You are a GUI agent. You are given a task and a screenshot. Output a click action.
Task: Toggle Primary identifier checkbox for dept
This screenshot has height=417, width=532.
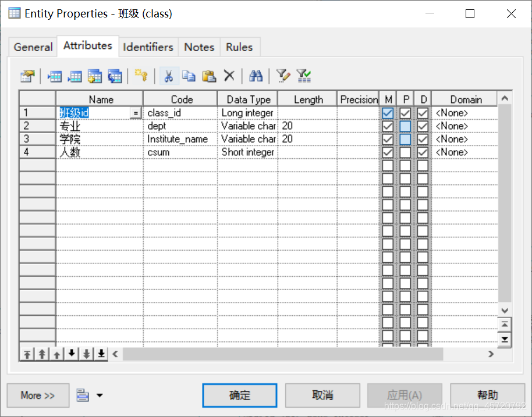pyautogui.click(x=405, y=126)
